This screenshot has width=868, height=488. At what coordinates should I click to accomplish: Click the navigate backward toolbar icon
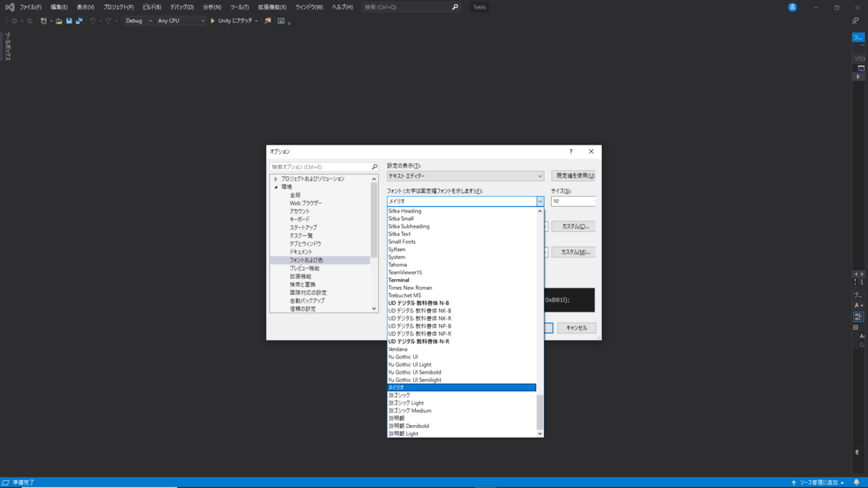pos(14,21)
